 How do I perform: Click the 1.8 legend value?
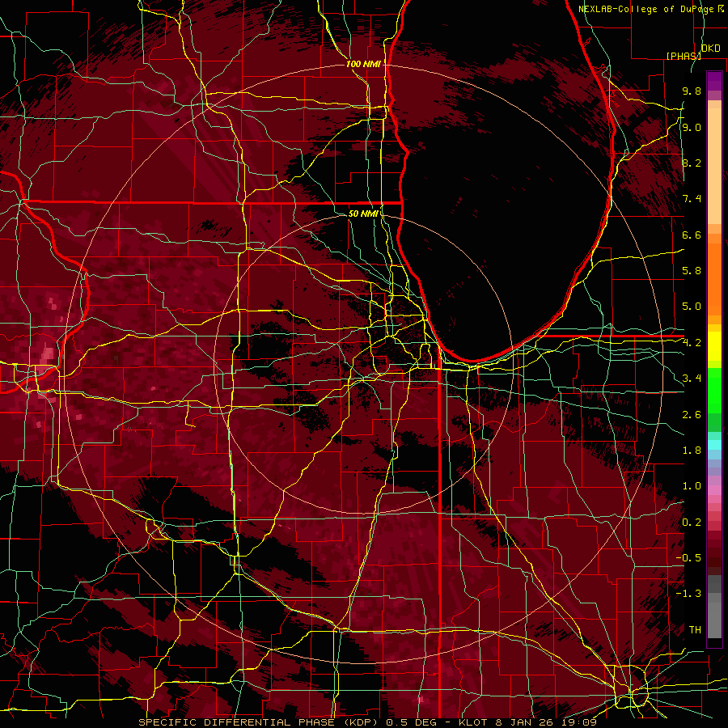692,451
